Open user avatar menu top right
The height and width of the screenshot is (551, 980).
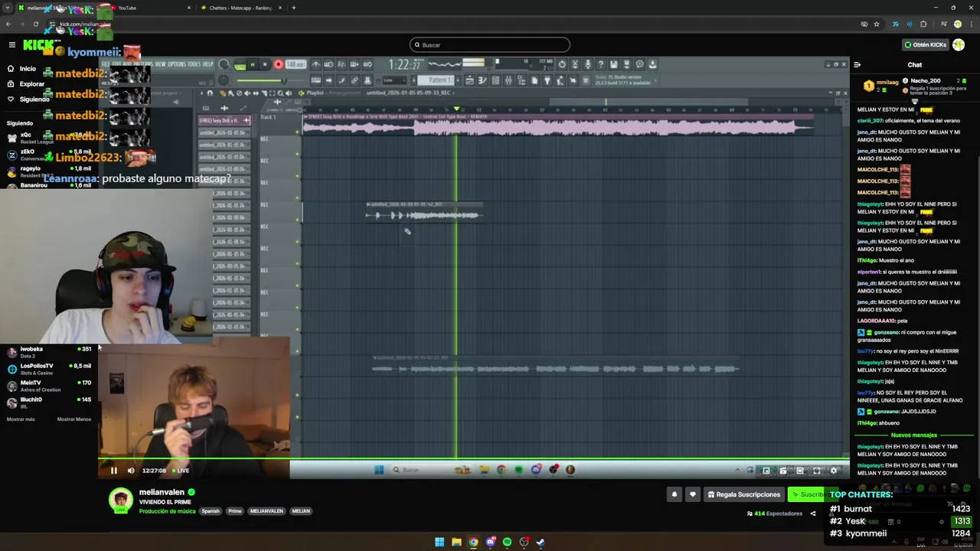click(x=959, y=45)
